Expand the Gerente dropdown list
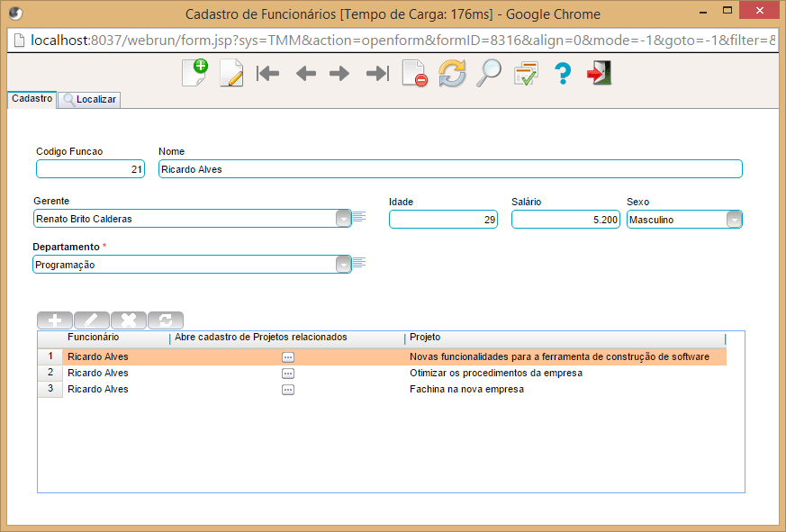 (x=343, y=219)
